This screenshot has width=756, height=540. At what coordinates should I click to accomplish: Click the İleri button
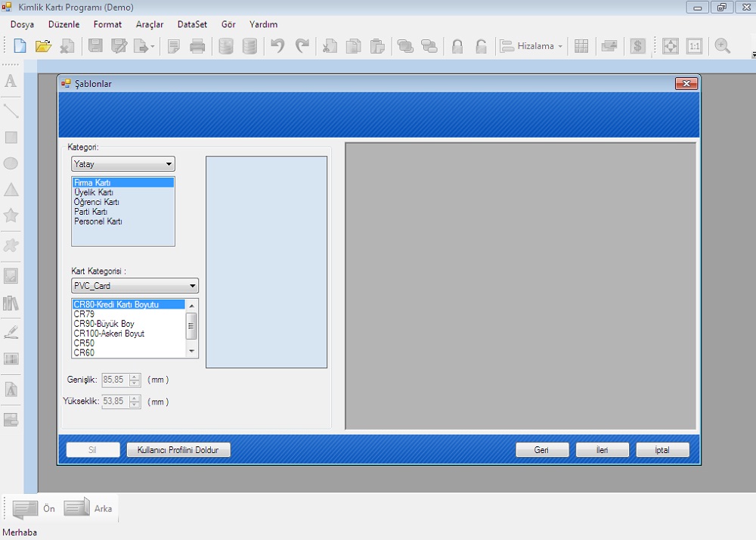[603, 450]
